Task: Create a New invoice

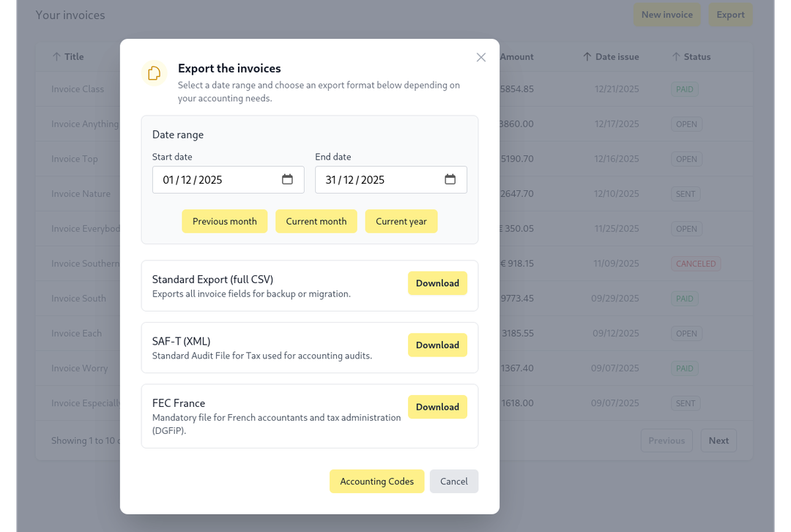Action: coord(666,14)
